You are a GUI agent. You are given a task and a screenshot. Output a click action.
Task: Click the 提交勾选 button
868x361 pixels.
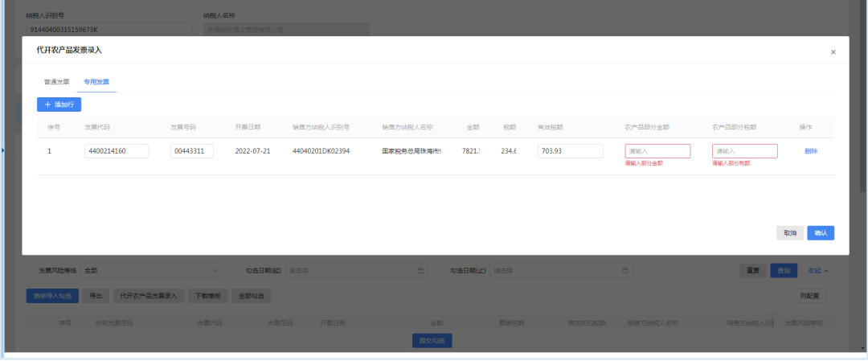(x=432, y=341)
